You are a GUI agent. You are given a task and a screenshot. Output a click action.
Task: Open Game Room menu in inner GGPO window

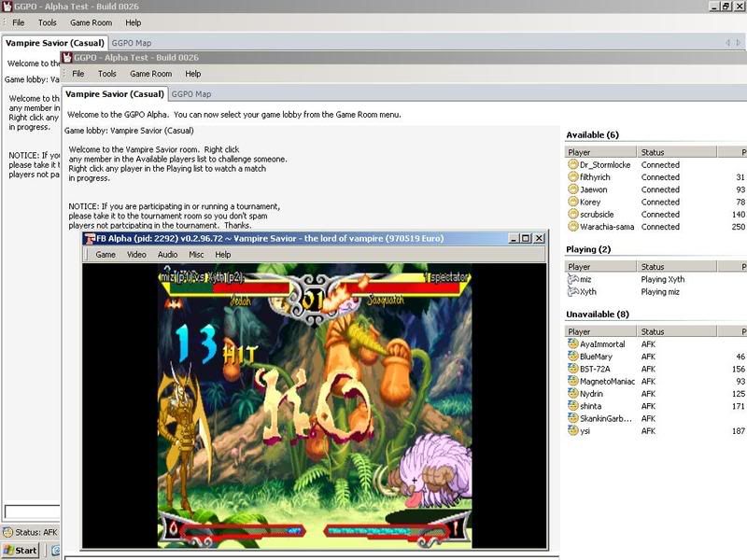[x=151, y=74]
